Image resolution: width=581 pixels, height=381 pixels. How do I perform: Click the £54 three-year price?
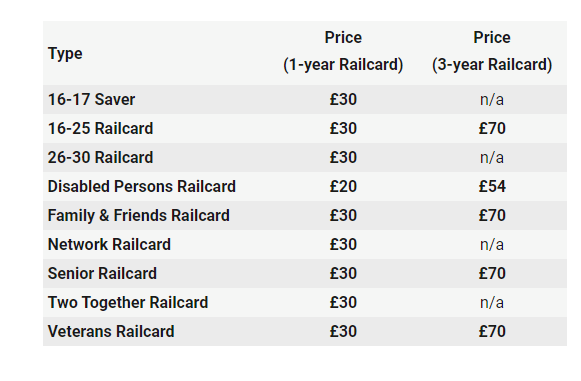(x=492, y=186)
